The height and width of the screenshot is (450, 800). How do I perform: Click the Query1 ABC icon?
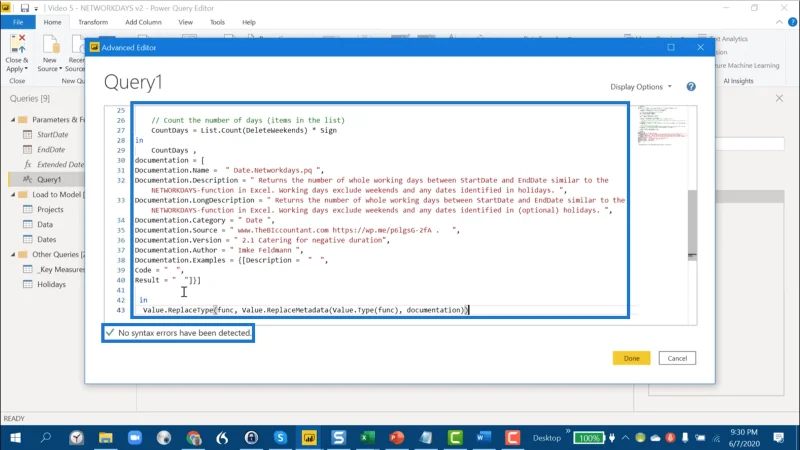(28, 179)
